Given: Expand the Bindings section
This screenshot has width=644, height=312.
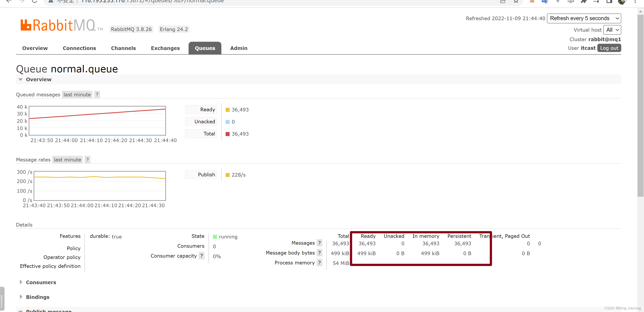Looking at the screenshot, I should point(38,297).
